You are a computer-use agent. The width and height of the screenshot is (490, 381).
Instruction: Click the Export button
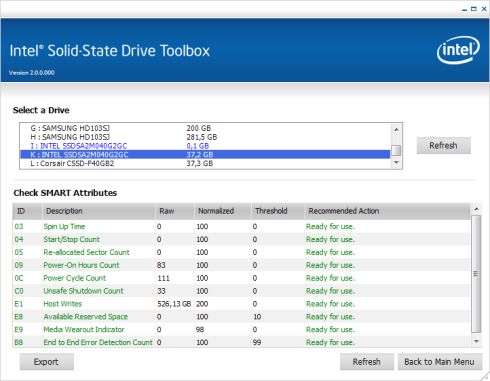pos(46,362)
